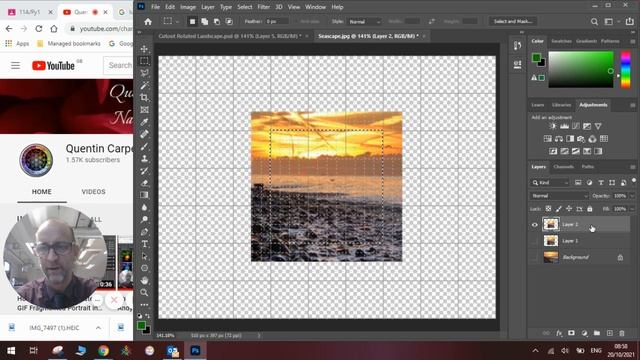Toggle lock image pixels
This screenshot has width=640, height=360.
pos(558,209)
